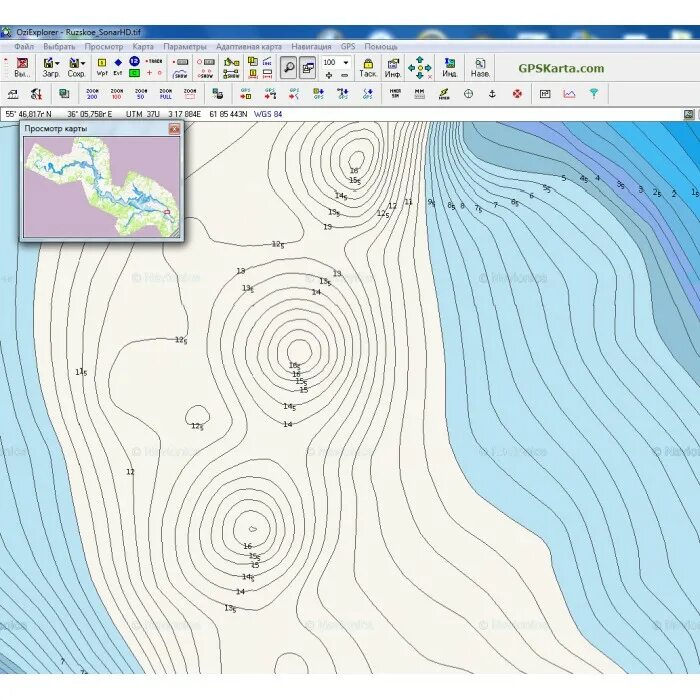The width and height of the screenshot is (700, 700).
Task: Click the teal filter funnel icon
Action: 594,94
